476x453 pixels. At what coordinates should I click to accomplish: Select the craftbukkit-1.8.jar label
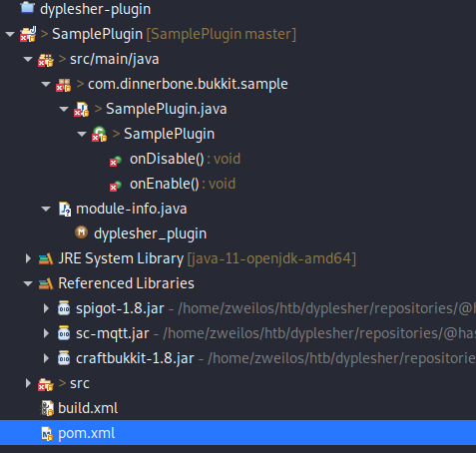[x=135, y=358]
